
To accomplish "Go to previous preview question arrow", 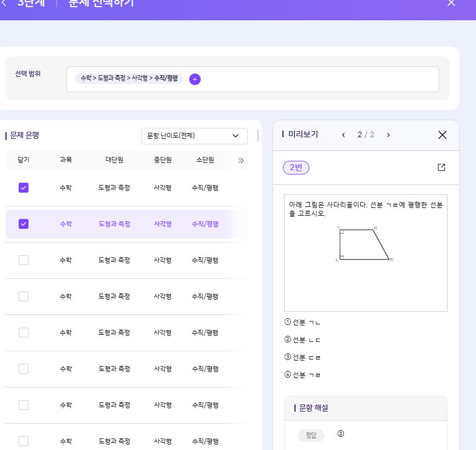I will pyautogui.click(x=343, y=135).
